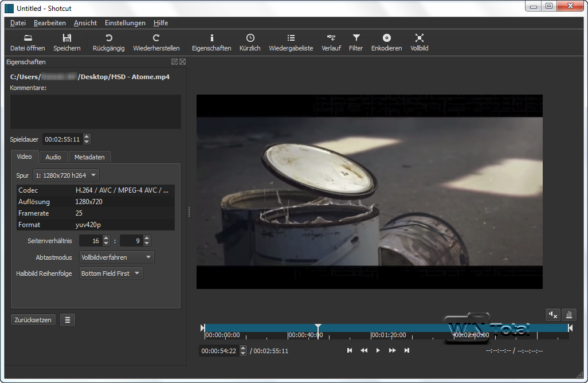Screen dimensions: 588x383
Task: Click the Datei öffnen toolbar icon
Action: (28, 38)
